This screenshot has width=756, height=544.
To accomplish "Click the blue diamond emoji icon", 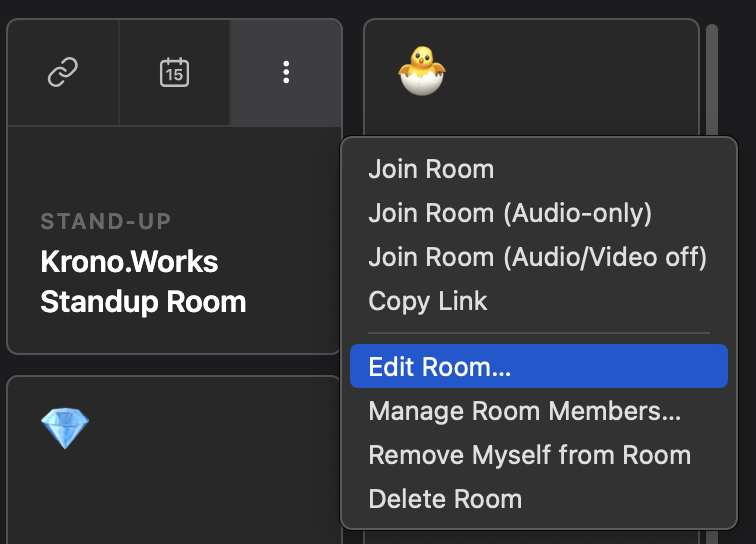I will 65,429.
